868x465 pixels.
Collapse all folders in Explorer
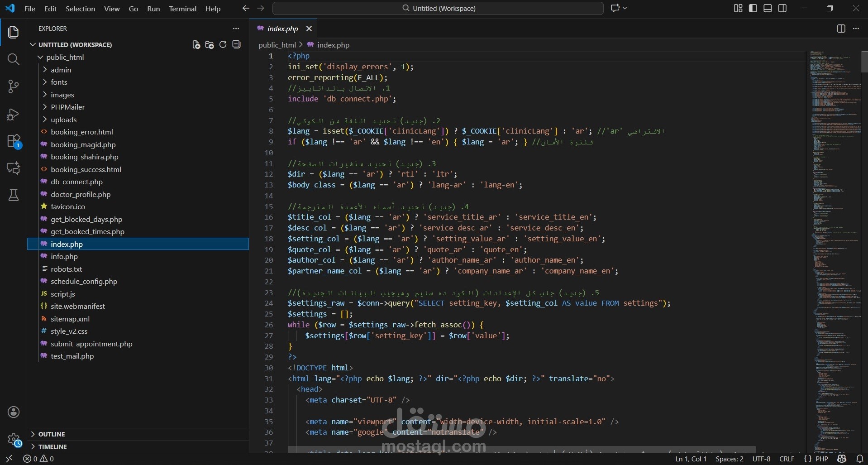pyautogui.click(x=236, y=44)
